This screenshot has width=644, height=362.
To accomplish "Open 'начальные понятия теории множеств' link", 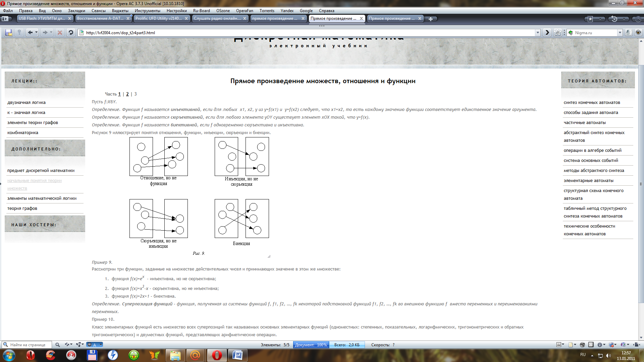I will click(35, 184).
